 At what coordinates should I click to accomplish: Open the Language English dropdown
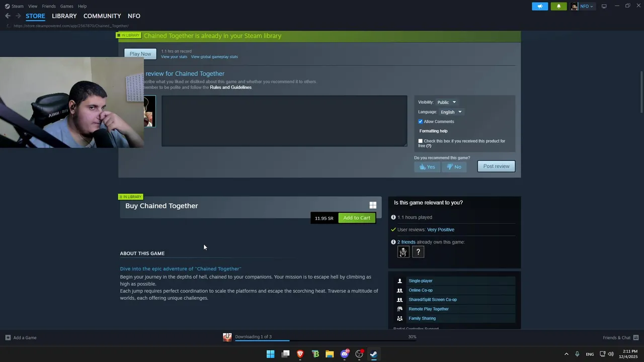coord(451,112)
